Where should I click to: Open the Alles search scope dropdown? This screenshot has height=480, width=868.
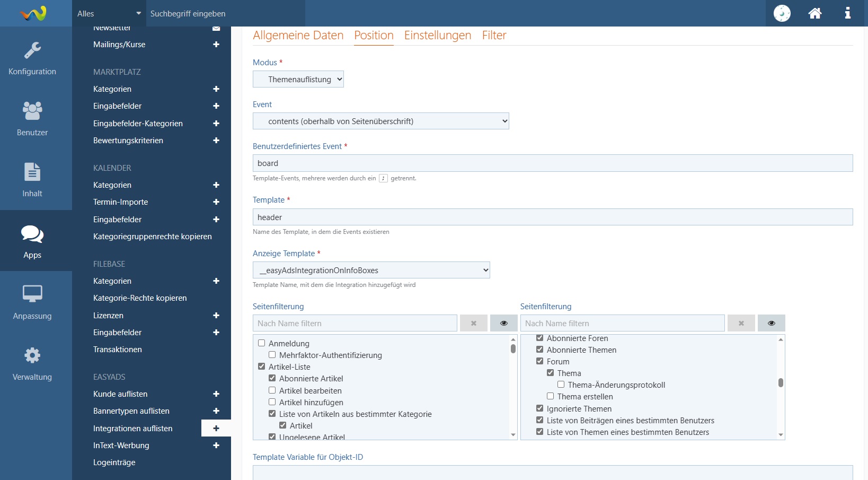(109, 13)
